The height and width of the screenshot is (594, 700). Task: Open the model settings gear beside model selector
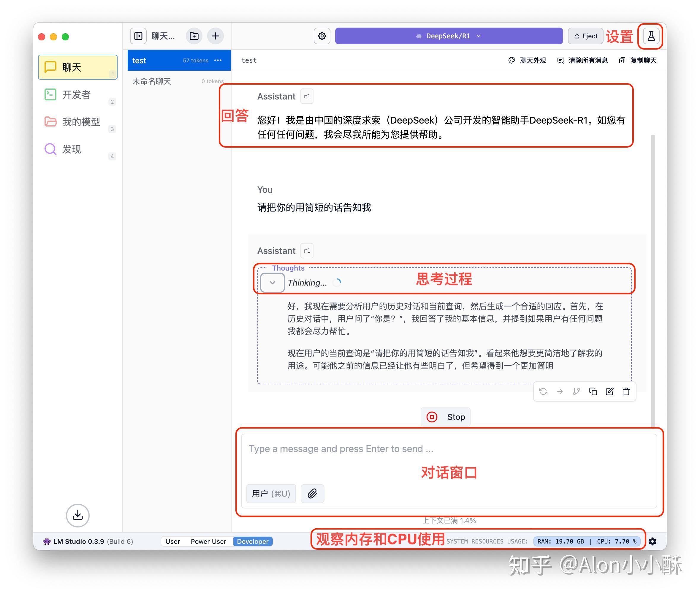point(322,36)
